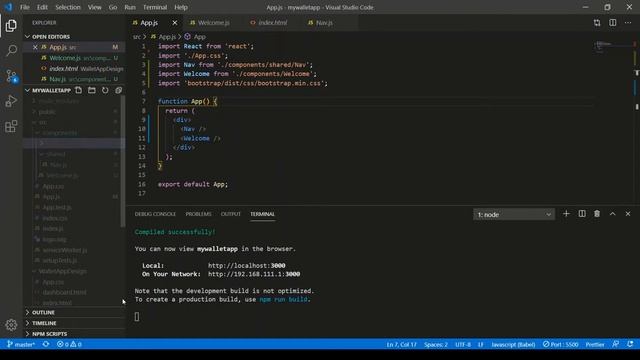Click the sync changes icon in status bar
640x360 pixels.
[46, 344]
